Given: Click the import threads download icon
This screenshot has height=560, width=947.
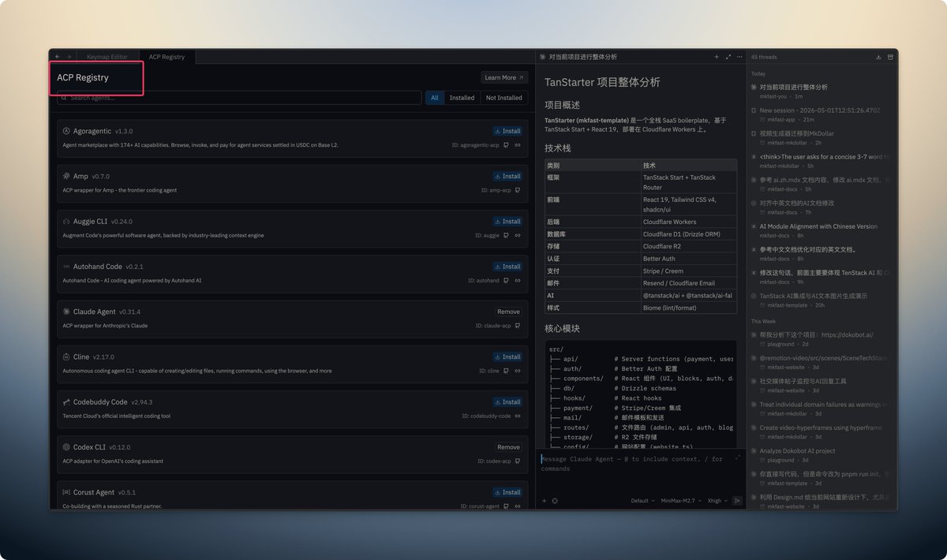Looking at the screenshot, I should (x=879, y=57).
